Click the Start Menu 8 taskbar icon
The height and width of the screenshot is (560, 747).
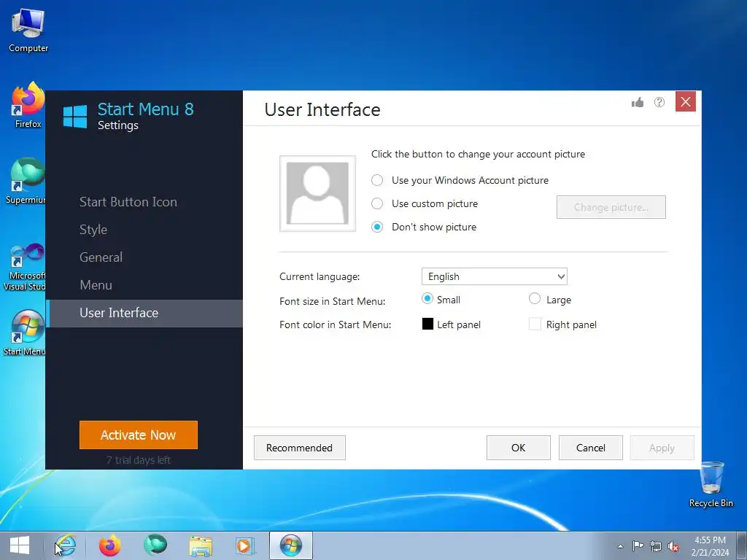tap(291, 545)
